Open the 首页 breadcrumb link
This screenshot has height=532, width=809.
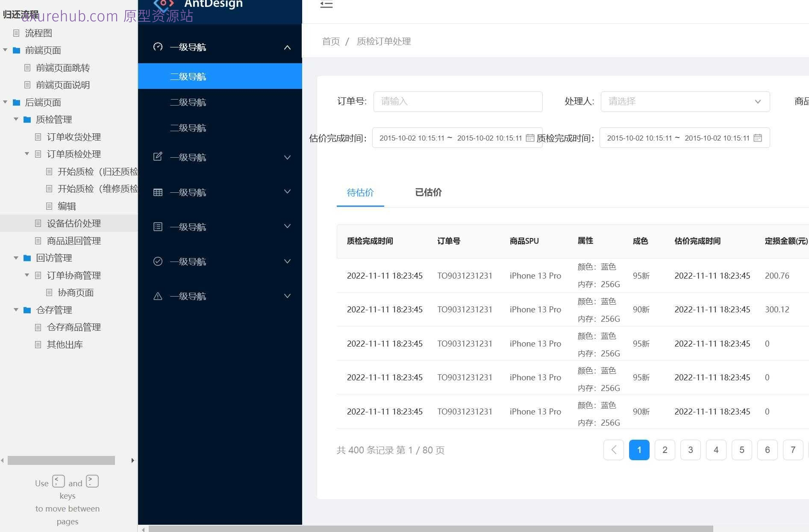(331, 41)
